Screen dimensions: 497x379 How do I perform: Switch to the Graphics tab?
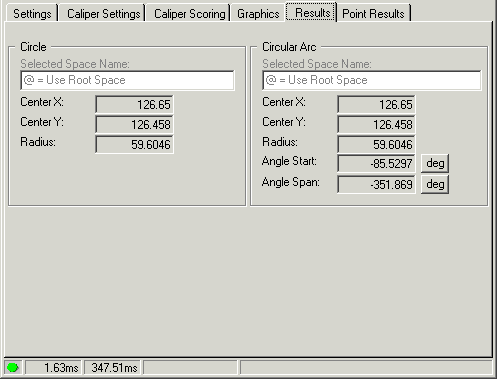point(258,13)
